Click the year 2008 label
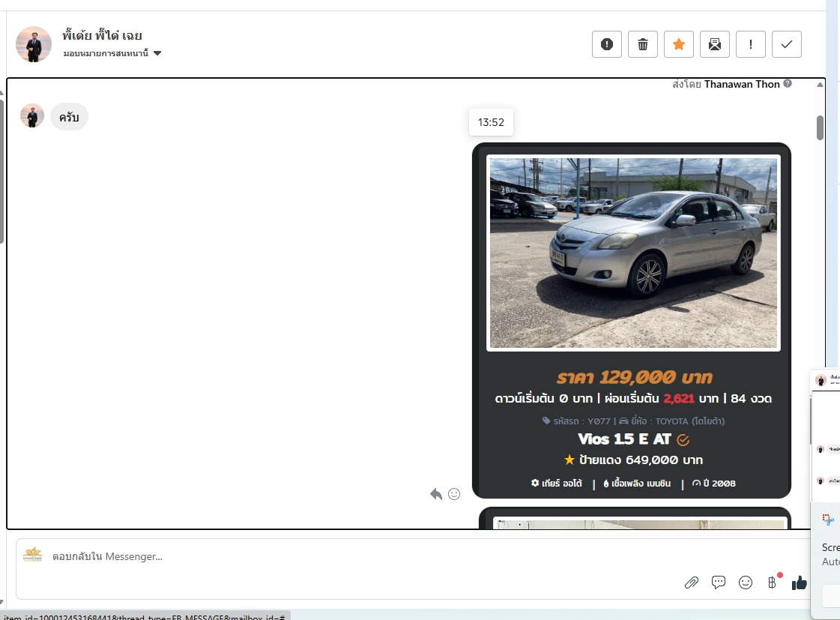The width and height of the screenshot is (840, 620). click(719, 484)
